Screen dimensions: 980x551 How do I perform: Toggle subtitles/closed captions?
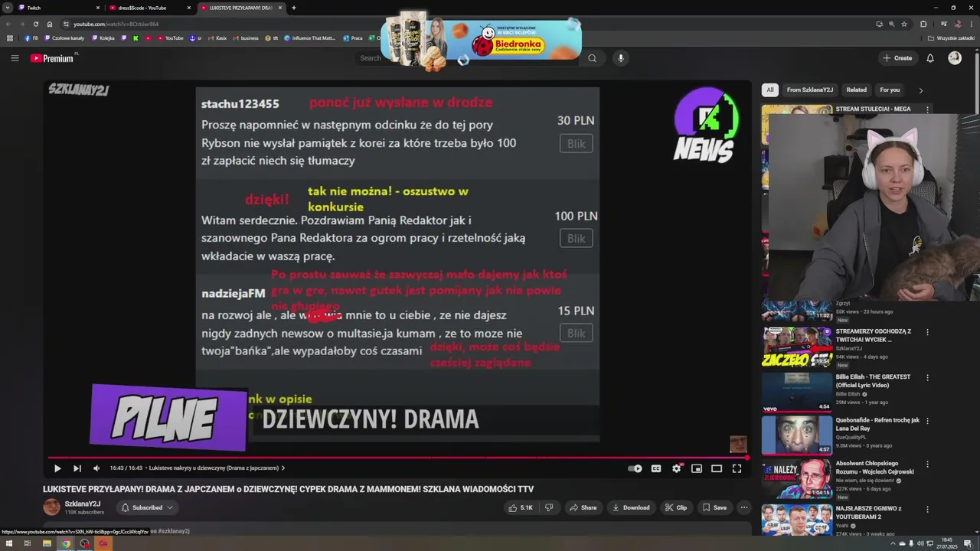[x=656, y=468]
